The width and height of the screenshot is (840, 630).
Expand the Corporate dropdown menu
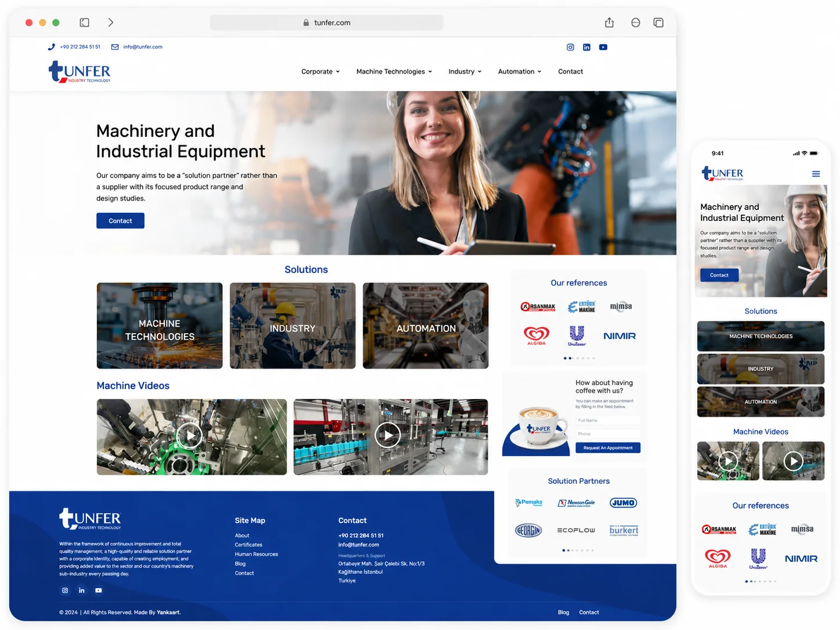pyautogui.click(x=320, y=72)
